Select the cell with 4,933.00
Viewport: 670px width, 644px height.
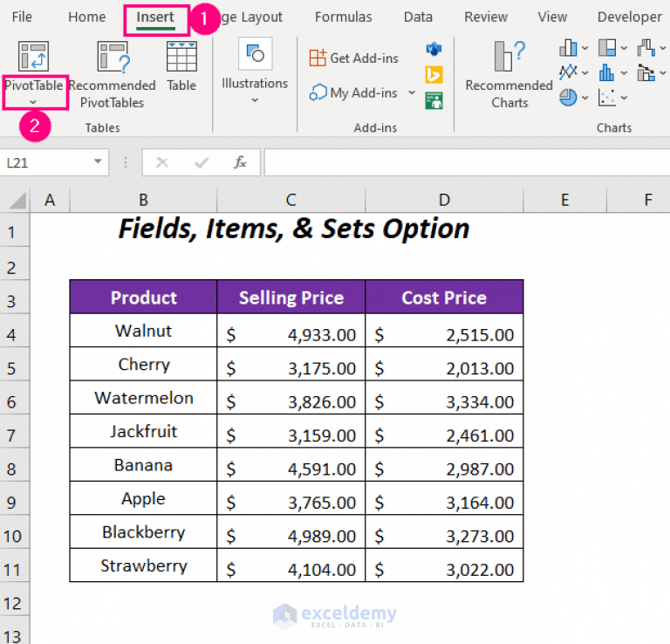pos(291,331)
